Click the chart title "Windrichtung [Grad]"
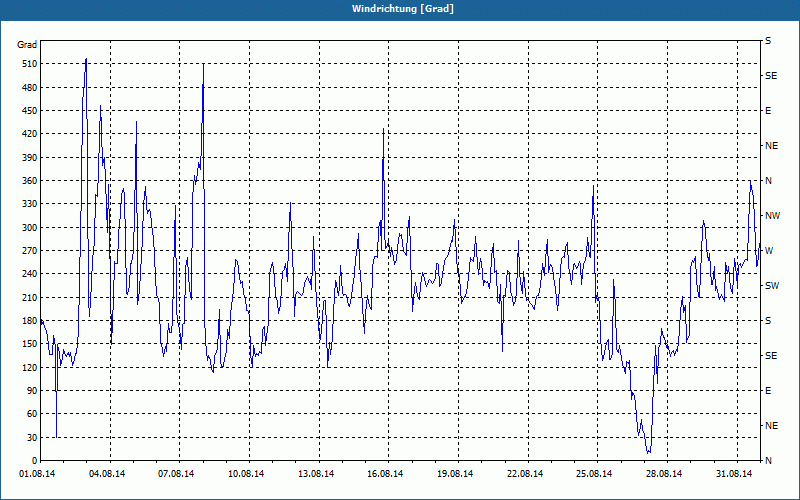 [x=403, y=9]
